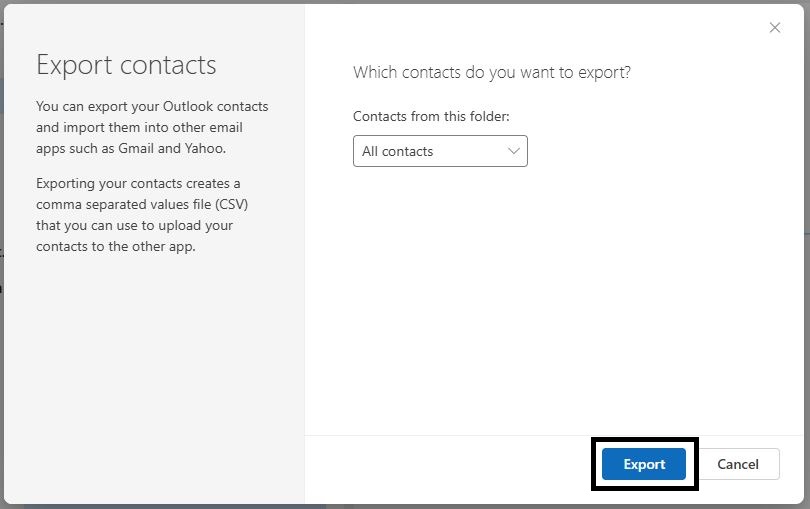Click the blue Export button
Image resolution: width=810 pixels, height=509 pixels.
coord(644,464)
